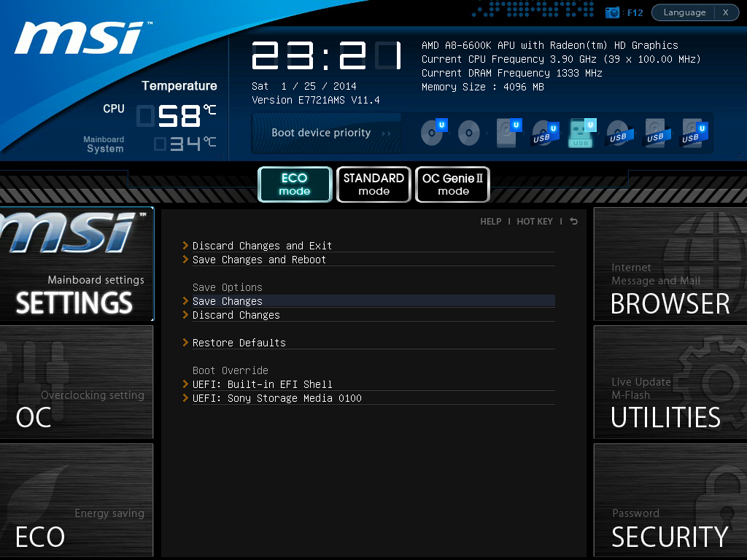This screenshot has width=747, height=560.
Task: Take a screenshot with the F12 camera icon
Action: pyautogui.click(x=612, y=12)
